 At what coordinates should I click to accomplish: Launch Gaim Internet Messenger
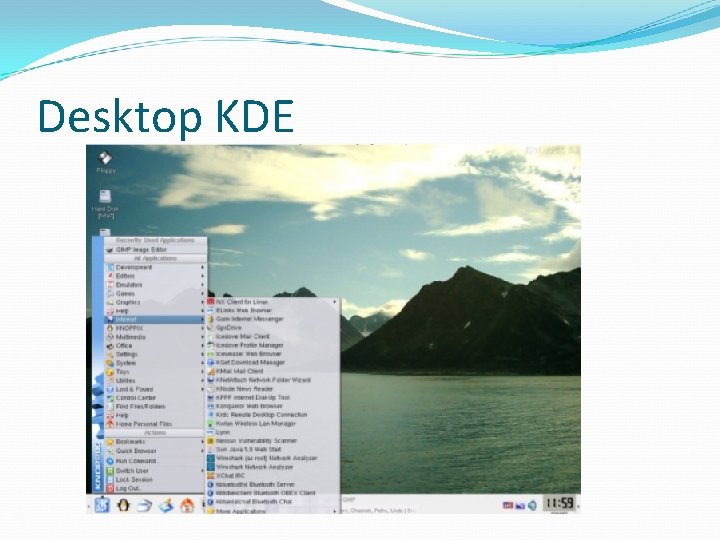[x=273, y=319]
